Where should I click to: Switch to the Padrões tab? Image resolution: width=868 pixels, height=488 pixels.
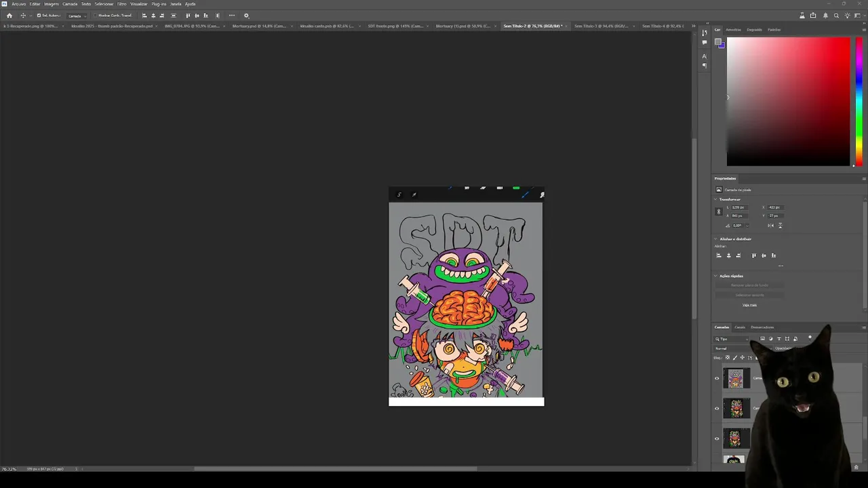coord(774,30)
